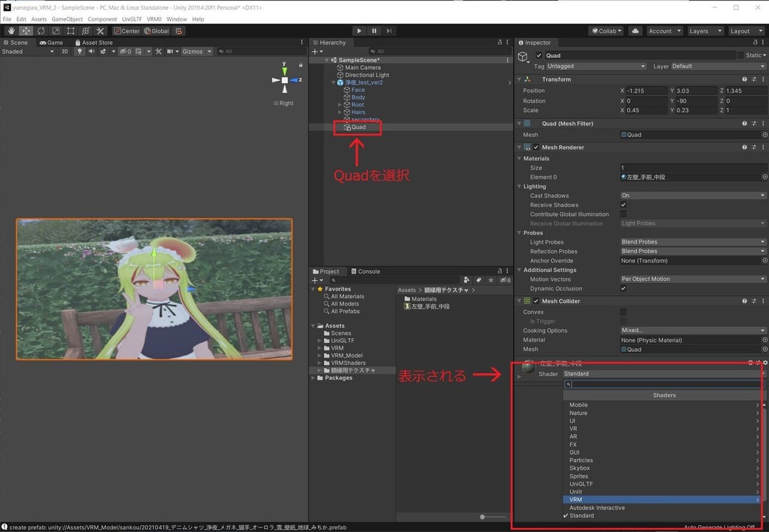The height and width of the screenshot is (532, 769).
Task: Toggle scene lighting bulb icon
Action: (x=81, y=51)
